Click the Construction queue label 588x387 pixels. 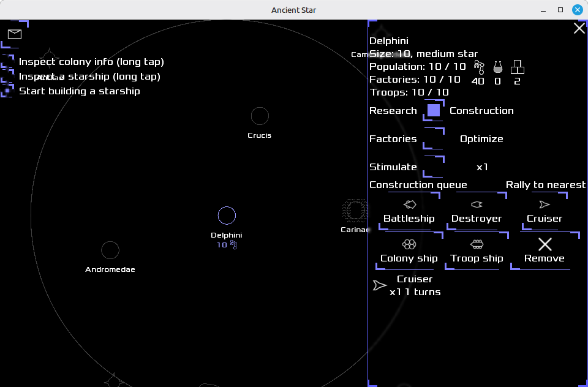point(418,185)
